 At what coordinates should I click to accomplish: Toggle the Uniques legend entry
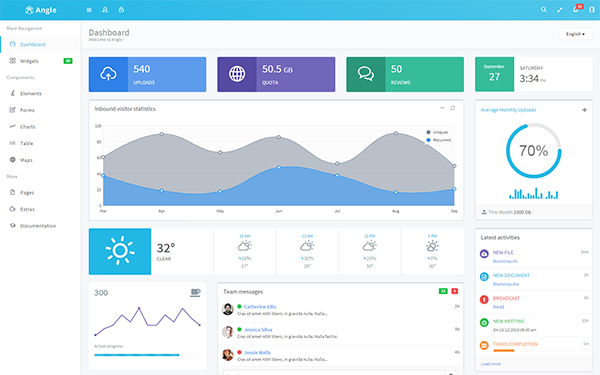coord(437,132)
